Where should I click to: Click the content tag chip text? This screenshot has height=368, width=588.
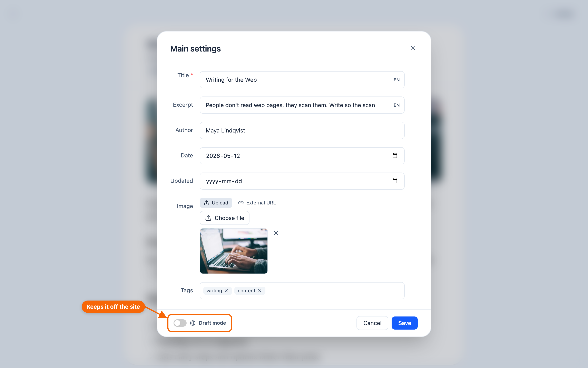pos(246,291)
